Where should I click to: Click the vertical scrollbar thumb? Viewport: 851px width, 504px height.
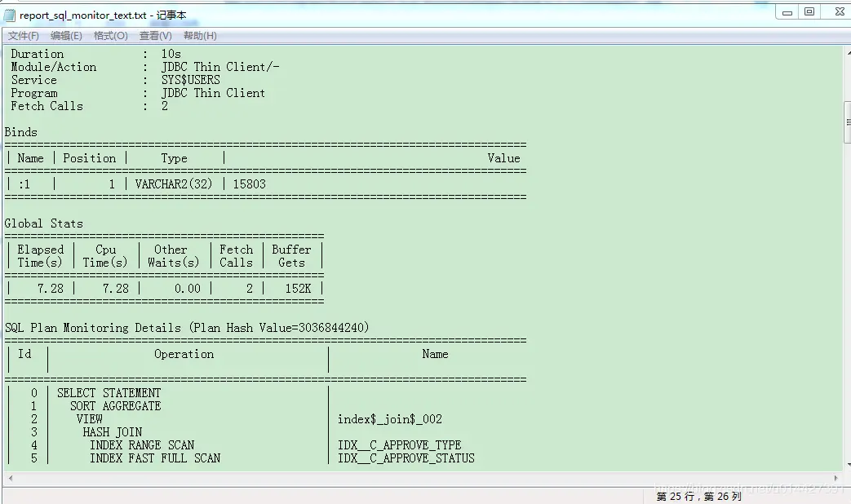click(848, 122)
